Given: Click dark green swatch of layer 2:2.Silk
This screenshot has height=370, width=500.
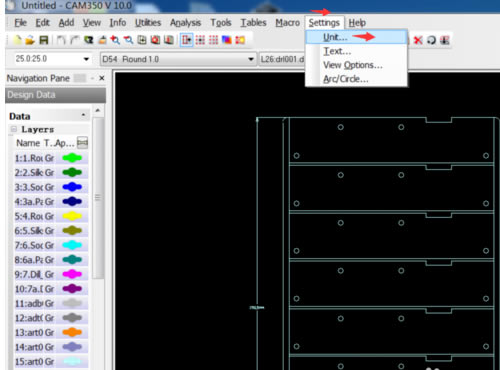Looking at the screenshot, I should pyautogui.click(x=72, y=172).
